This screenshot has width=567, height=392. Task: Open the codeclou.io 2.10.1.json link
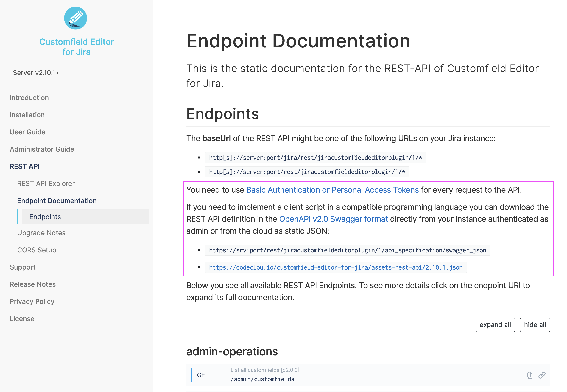(x=336, y=267)
